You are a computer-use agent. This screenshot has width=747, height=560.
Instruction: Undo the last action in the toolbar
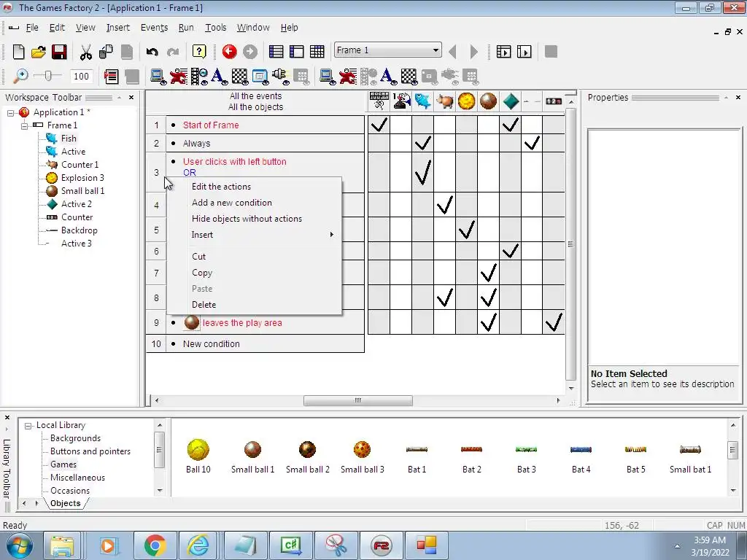pyautogui.click(x=152, y=52)
